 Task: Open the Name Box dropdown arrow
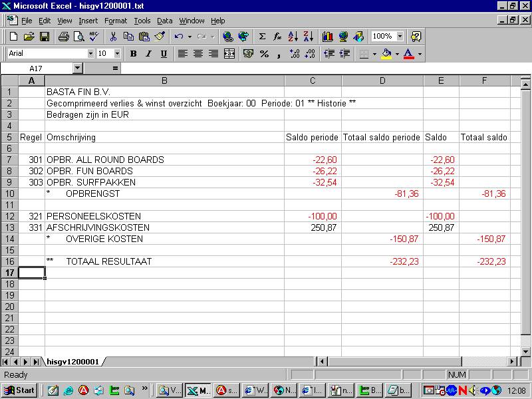point(77,68)
